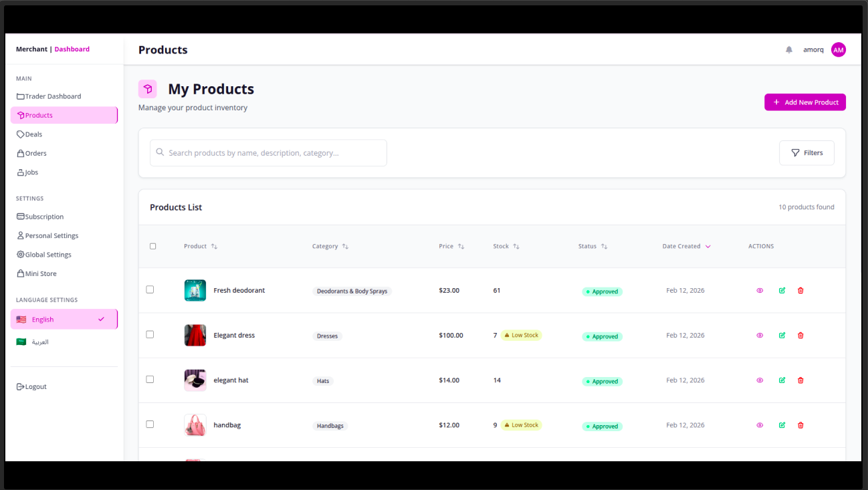Click Deodorants & Body Sprays category tag

point(352,291)
